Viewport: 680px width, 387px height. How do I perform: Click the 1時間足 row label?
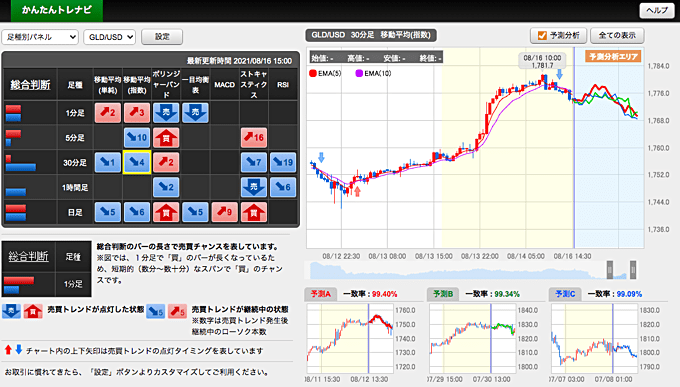click(x=75, y=187)
